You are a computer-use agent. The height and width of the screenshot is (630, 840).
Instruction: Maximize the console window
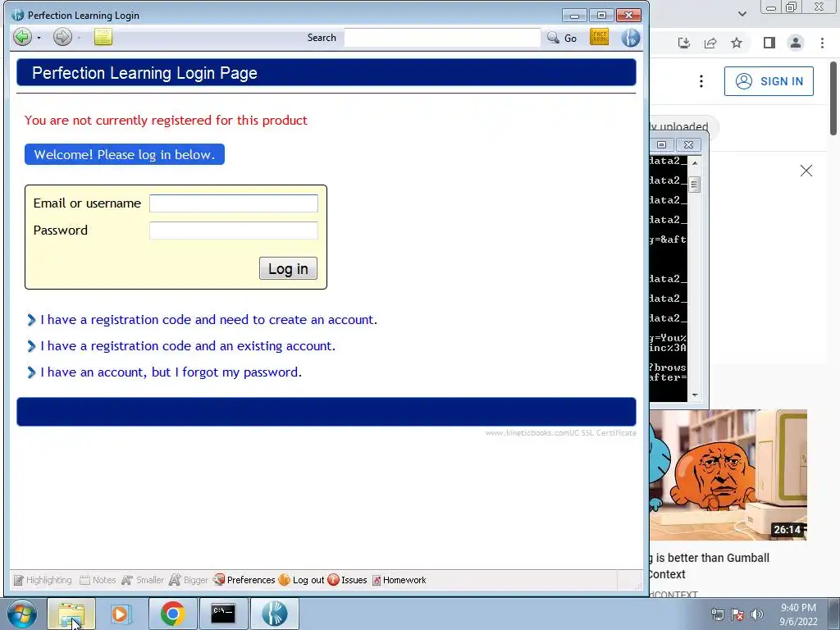coord(662,144)
